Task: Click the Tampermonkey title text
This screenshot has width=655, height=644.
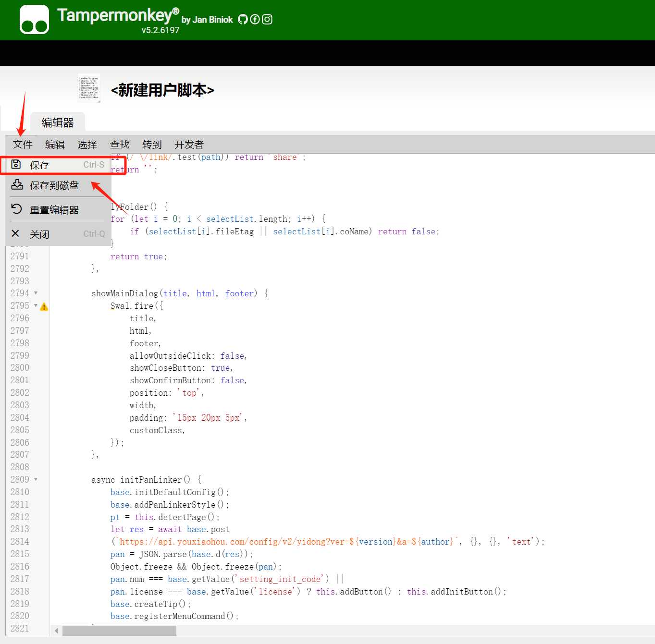Action: click(x=118, y=15)
